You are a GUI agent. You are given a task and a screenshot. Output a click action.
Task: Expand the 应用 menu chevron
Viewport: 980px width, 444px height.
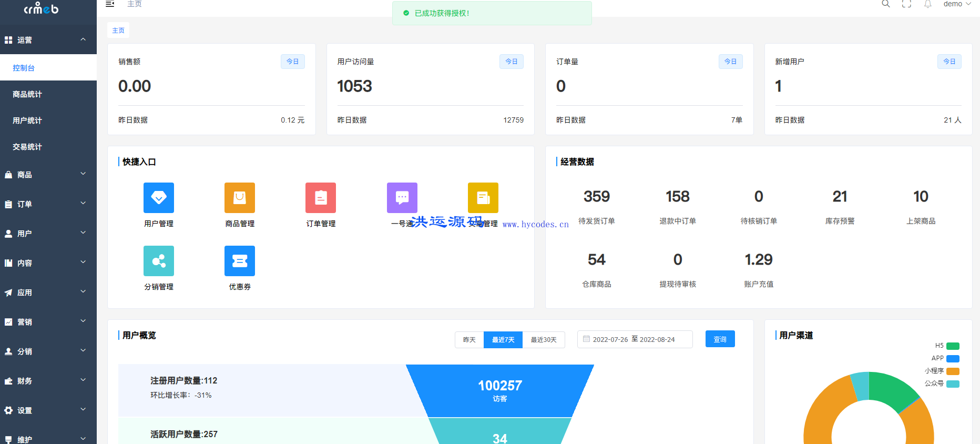coord(83,291)
